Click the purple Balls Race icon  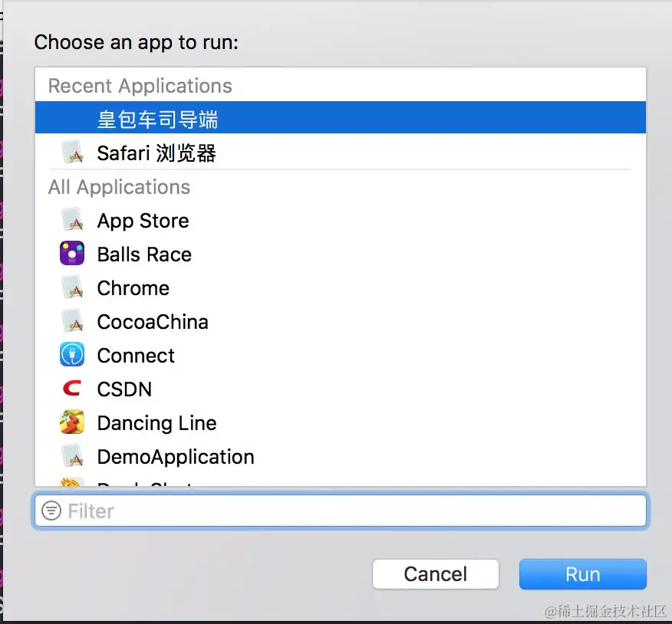(x=72, y=253)
